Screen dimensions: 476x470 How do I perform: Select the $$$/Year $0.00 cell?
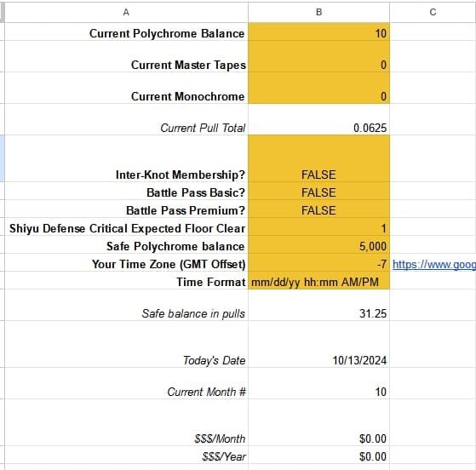(x=318, y=456)
